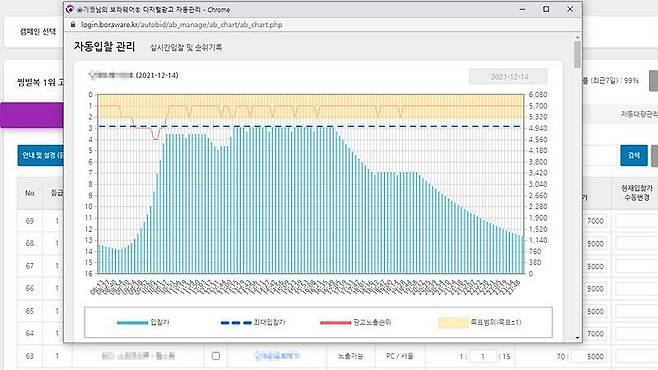Click the 자동입찰 관리 heading
This screenshot has height=370, width=658.
(x=104, y=47)
